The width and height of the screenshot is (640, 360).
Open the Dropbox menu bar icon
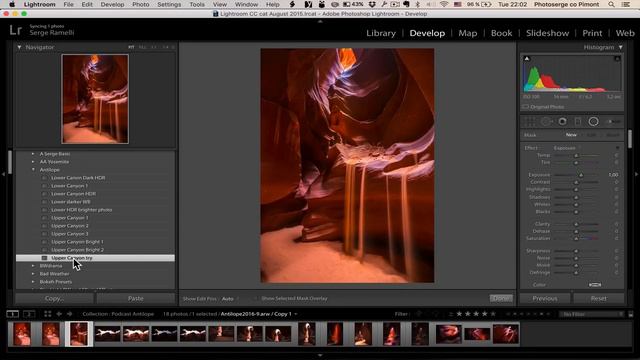click(x=372, y=4)
